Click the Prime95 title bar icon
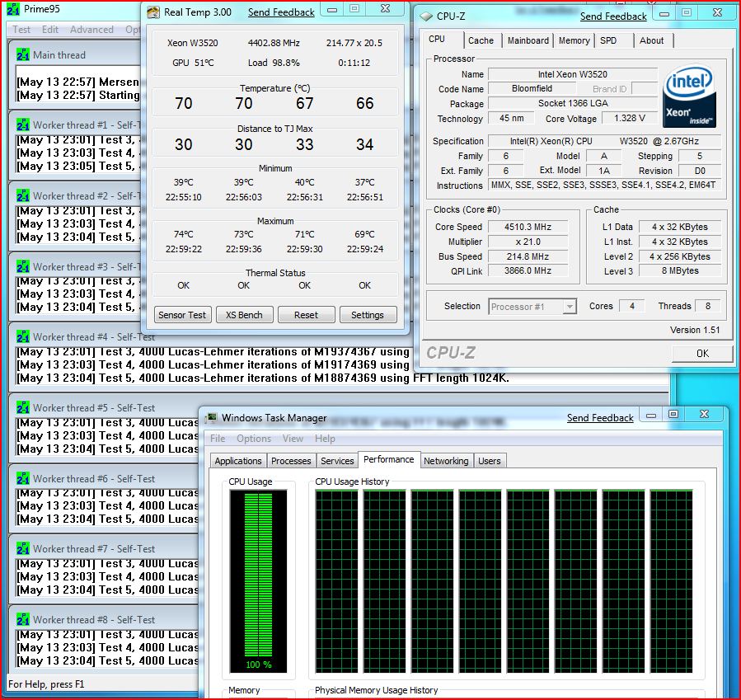This screenshot has height=700, width=741. click(12, 9)
